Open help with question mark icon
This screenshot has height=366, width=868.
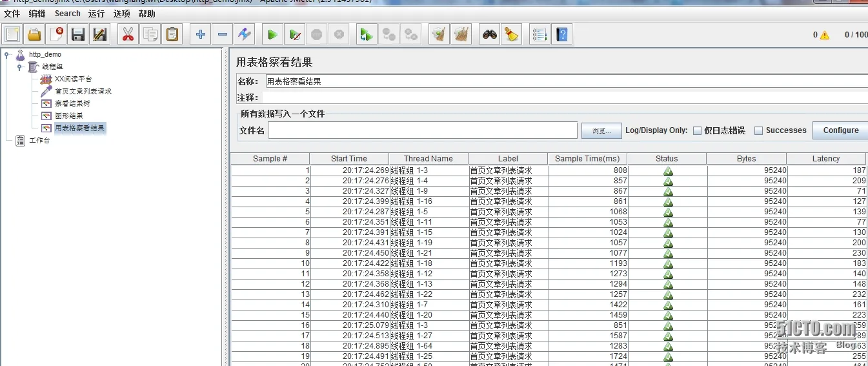tap(562, 34)
